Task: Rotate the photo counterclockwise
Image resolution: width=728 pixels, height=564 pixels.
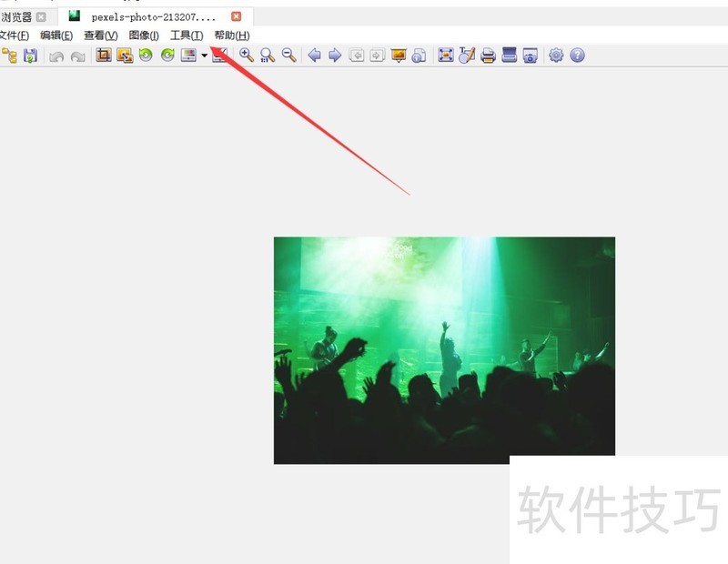Action: (x=147, y=55)
